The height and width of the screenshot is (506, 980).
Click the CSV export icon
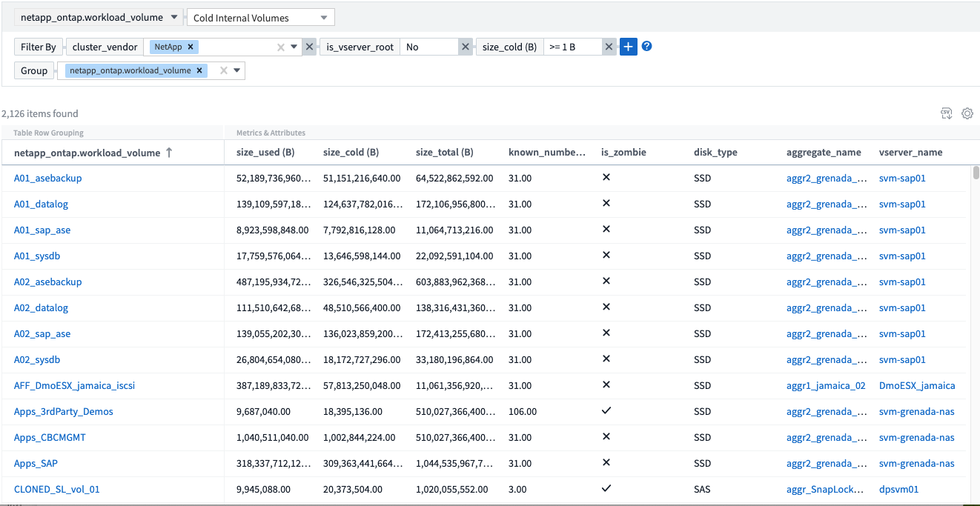coord(946,113)
